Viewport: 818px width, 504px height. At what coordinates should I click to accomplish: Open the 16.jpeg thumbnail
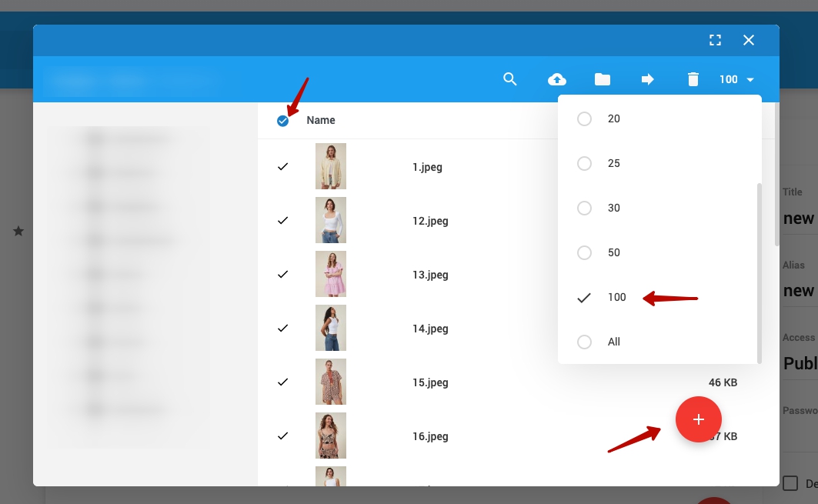331,436
